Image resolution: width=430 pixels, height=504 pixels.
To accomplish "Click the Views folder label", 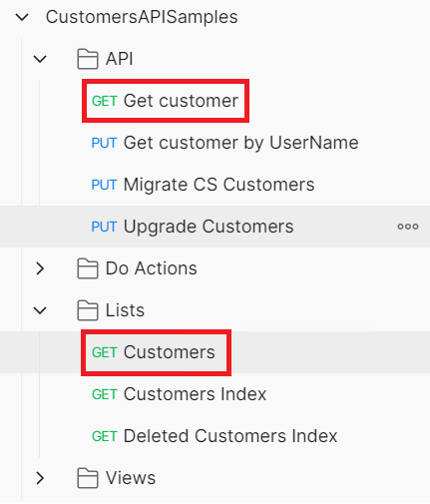I will pos(131,478).
